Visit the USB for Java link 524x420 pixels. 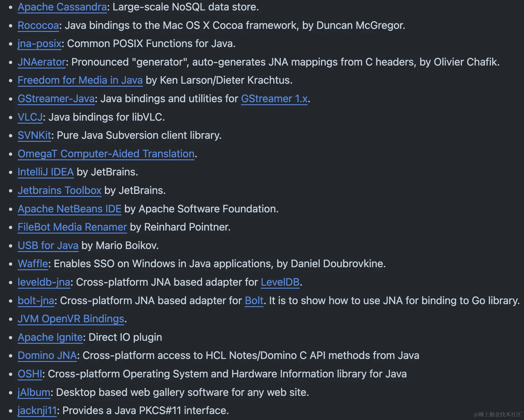(x=48, y=245)
